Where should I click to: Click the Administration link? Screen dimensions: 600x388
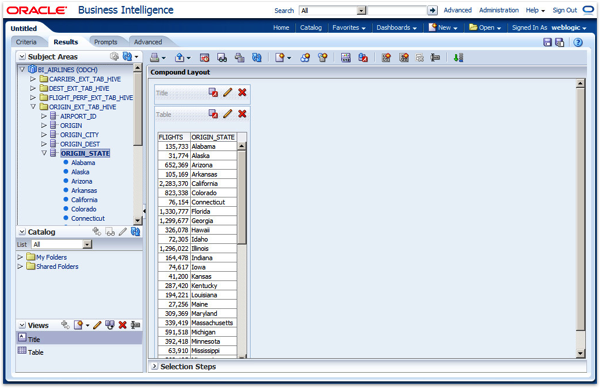tap(499, 10)
